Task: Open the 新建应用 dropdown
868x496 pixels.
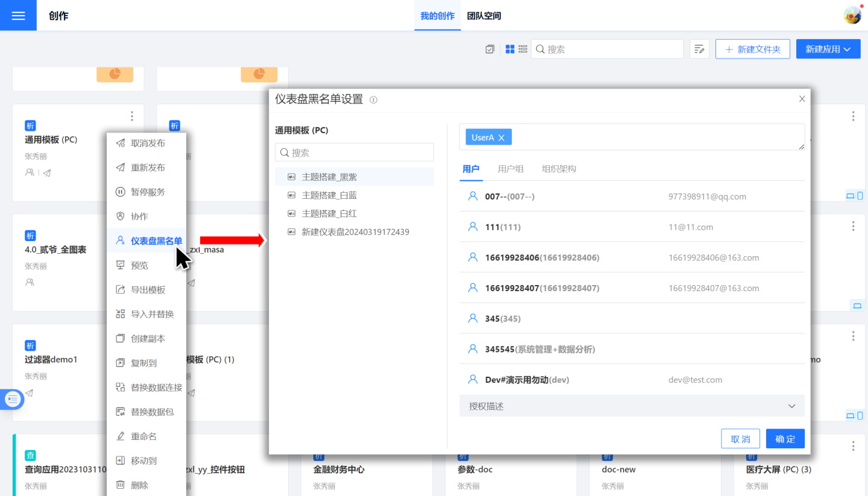Action: 828,49
